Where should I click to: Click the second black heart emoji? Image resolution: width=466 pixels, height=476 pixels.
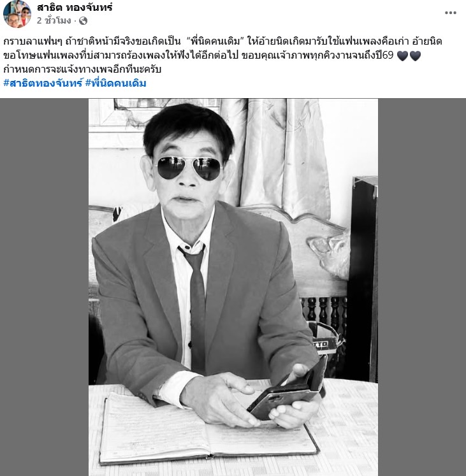coord(415,56)
